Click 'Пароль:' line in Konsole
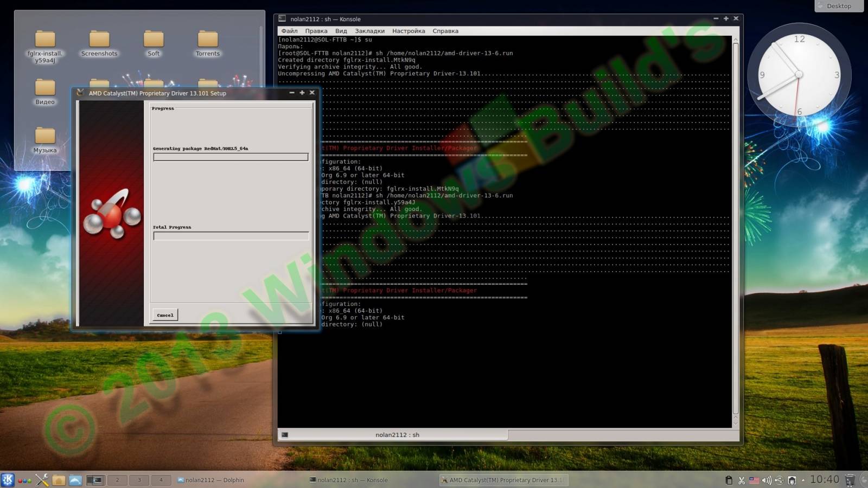The image size is (868, 488). [x=290, y=47]
